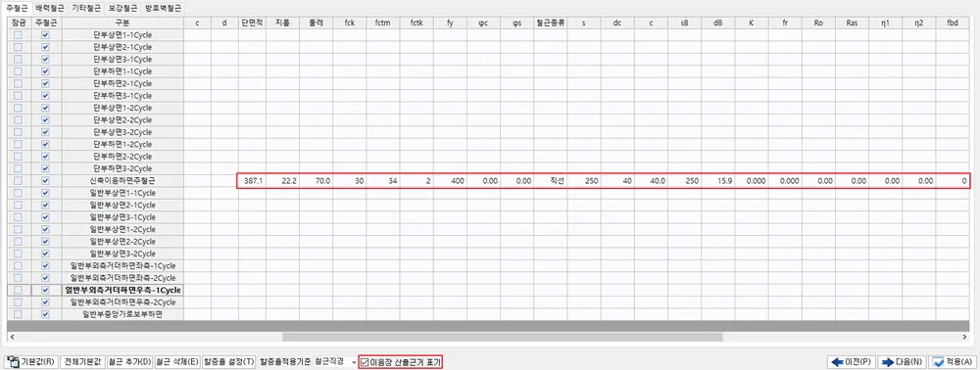Click the fck column header
Viewport: 980px width, 370px height.
(x=350, y=23)
